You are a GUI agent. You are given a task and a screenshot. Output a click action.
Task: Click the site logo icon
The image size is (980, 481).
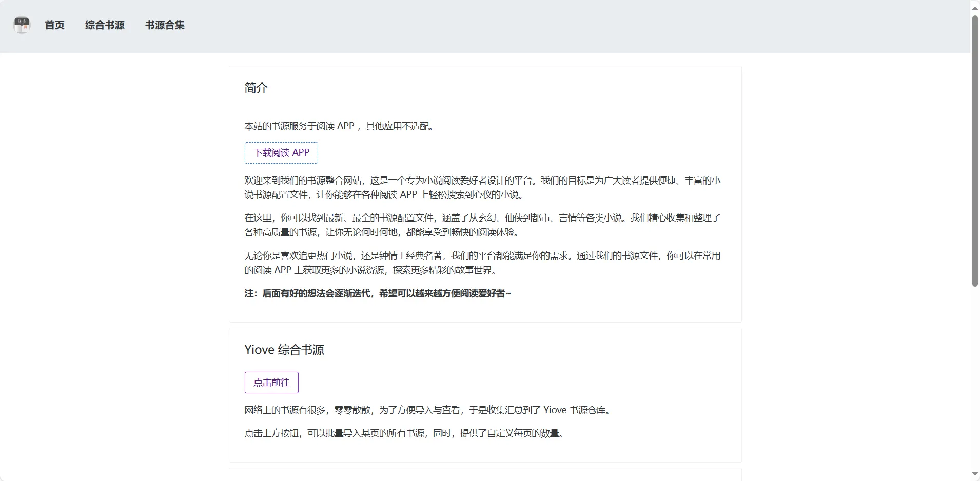coord(22,25)
